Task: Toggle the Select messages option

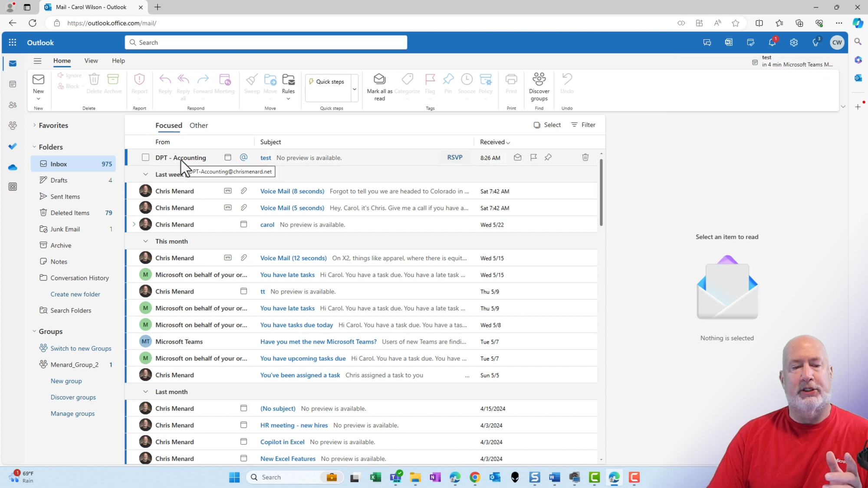Action: 547,125
